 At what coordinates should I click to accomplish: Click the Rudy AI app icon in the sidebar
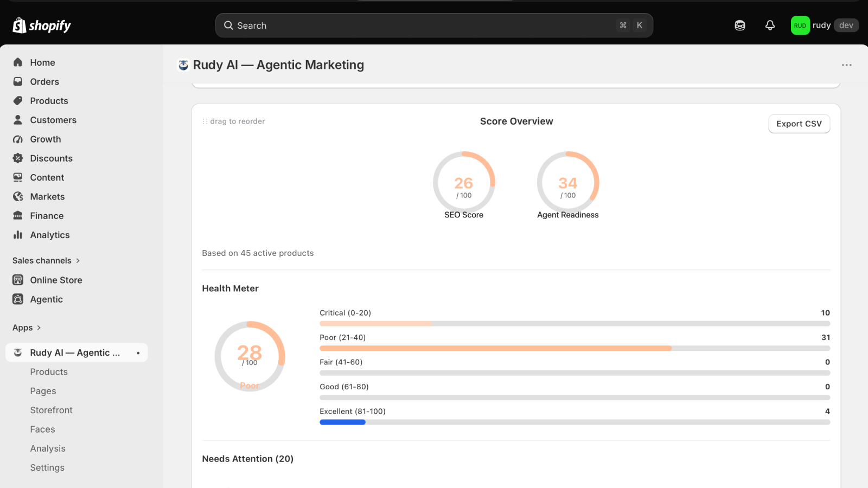pos(18,352)
